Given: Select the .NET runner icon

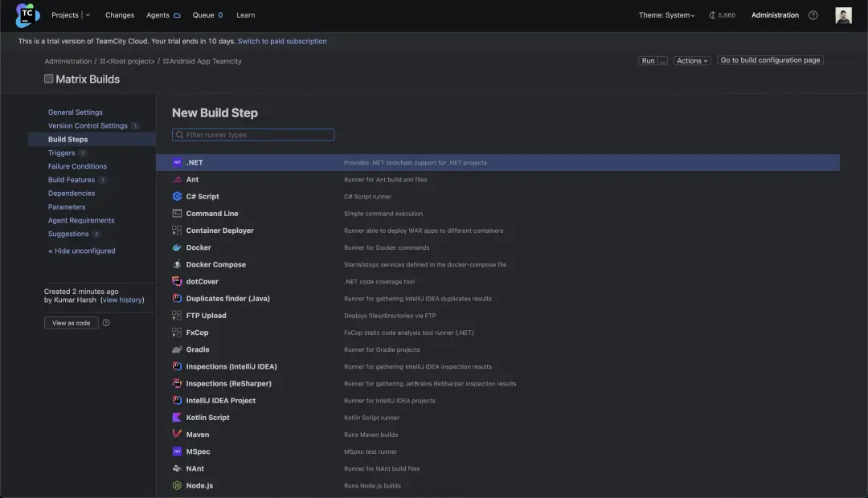Looking at the screenshot, I should [x=177, y=163].
